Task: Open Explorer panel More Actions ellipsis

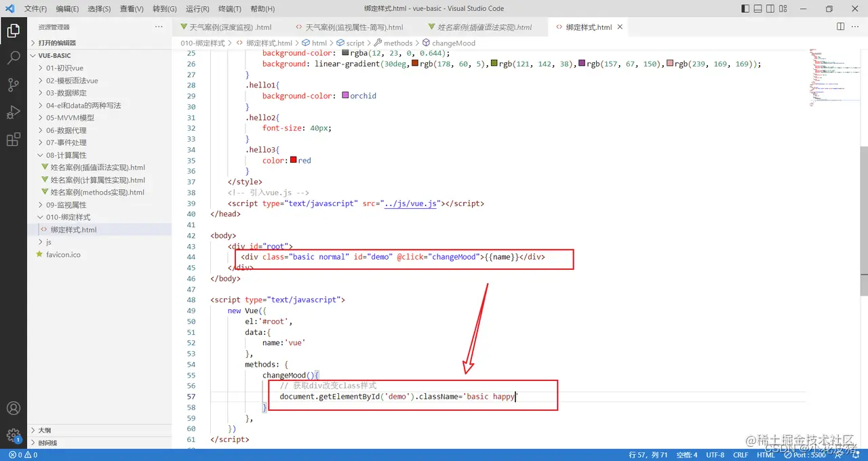Action: click(x=159, y=26)
